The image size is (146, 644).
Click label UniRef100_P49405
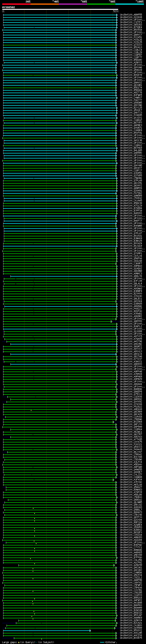(131, 450)
